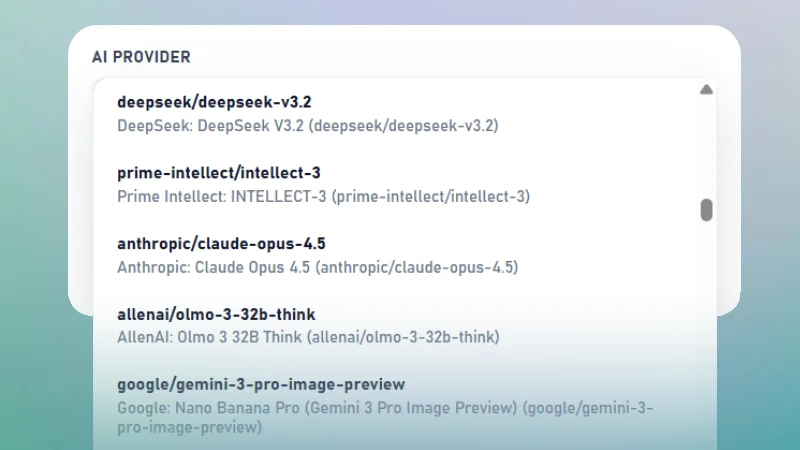Click the DeepSeek V3.2 description line

point(307,126)
